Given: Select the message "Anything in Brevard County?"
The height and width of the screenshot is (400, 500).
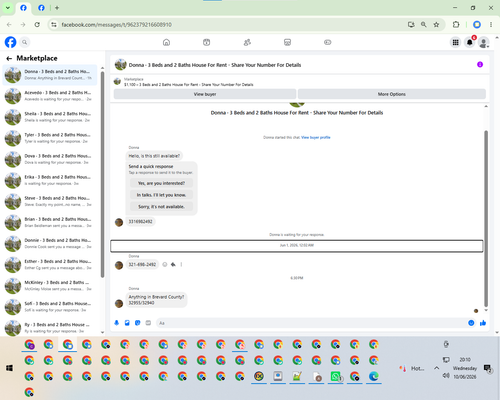Looking at the screenshot, I should [x=156, y=300].
